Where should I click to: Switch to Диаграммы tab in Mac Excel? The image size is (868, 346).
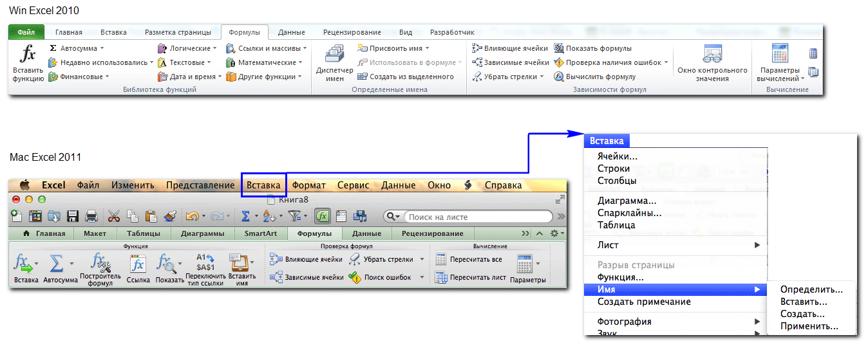pos(203,233)
